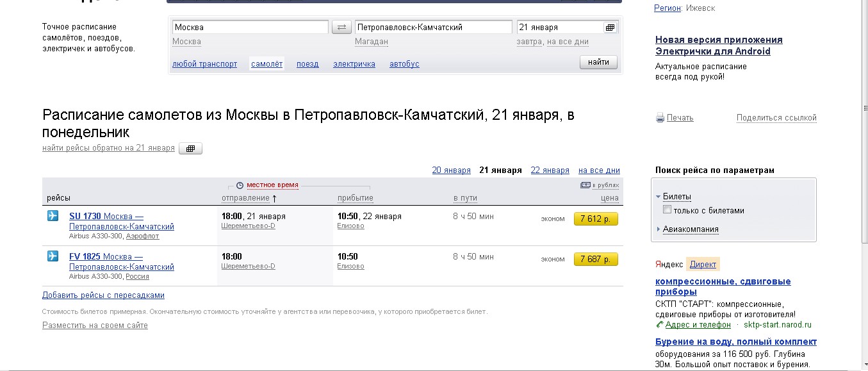The width and height of the screenshot is (868, 371).
Task: Click clock icon next to местное время
Action: (x=240, y=185)
